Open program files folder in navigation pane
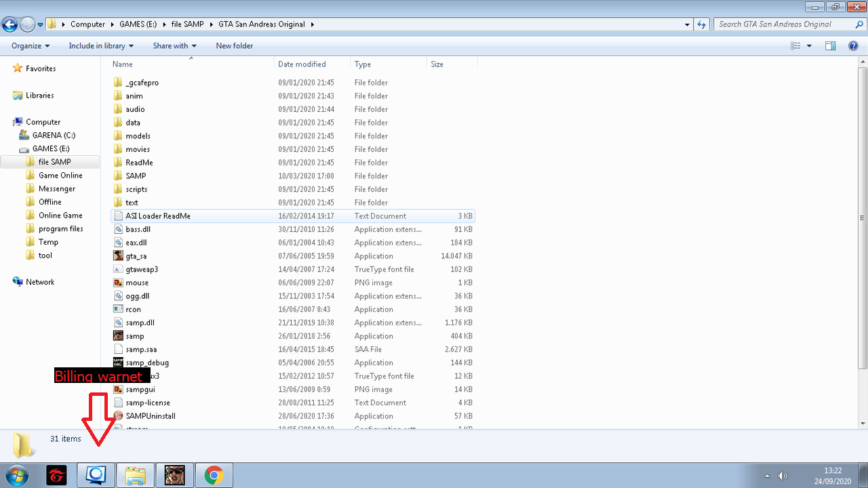 [61, 229]
